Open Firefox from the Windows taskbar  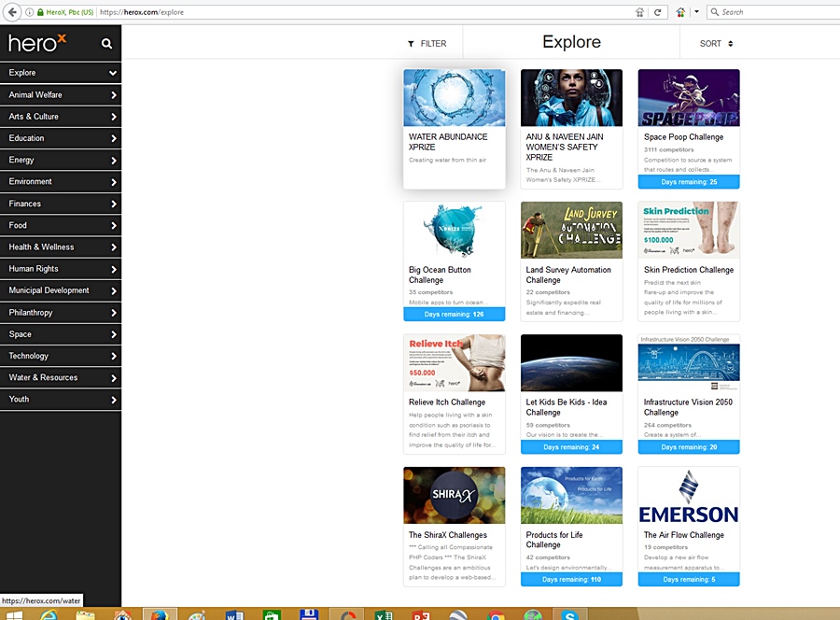tap(159, 614)
